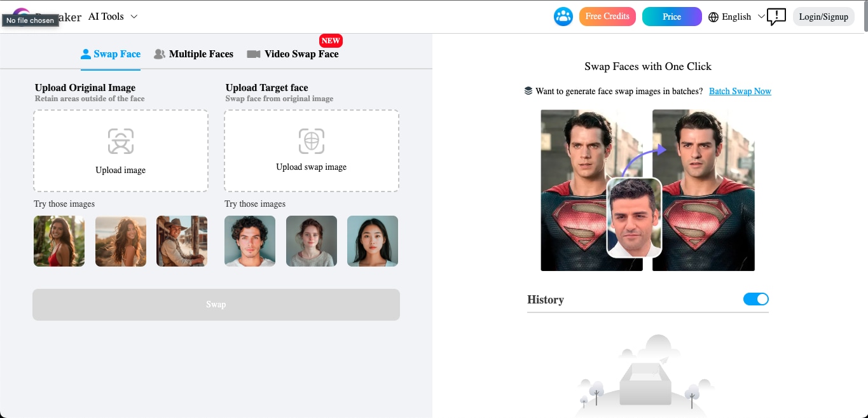
Task: Click the "History" section label
Action: tap(546, 300)
